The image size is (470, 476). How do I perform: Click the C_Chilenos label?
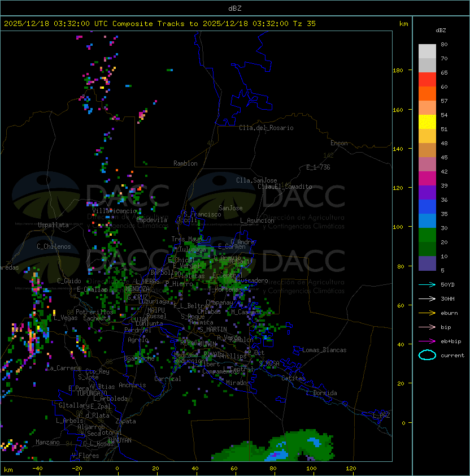click(54, 246)
